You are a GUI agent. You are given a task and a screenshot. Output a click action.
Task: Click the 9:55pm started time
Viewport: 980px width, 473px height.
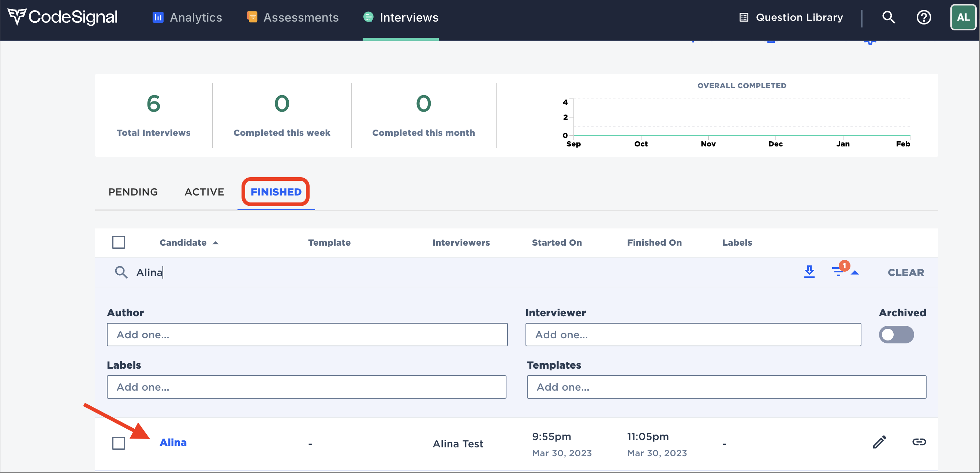(551, 436)
